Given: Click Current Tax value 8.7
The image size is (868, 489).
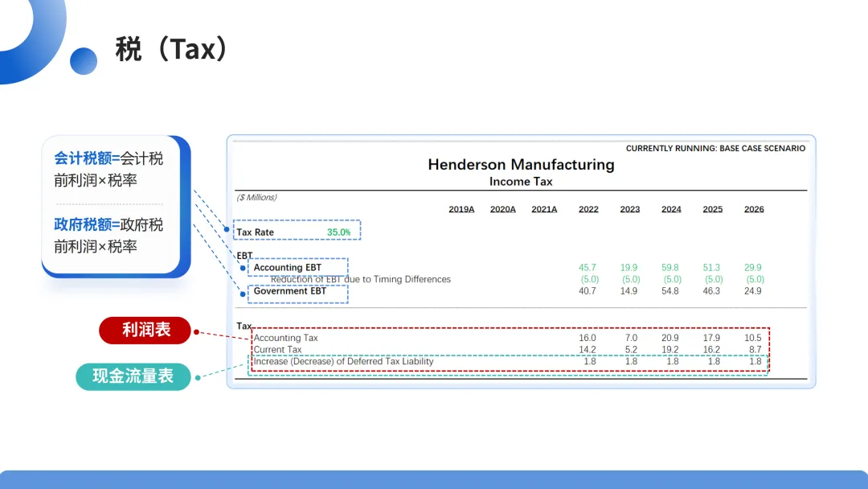Looking at the screenshot, I should (755, 349).
